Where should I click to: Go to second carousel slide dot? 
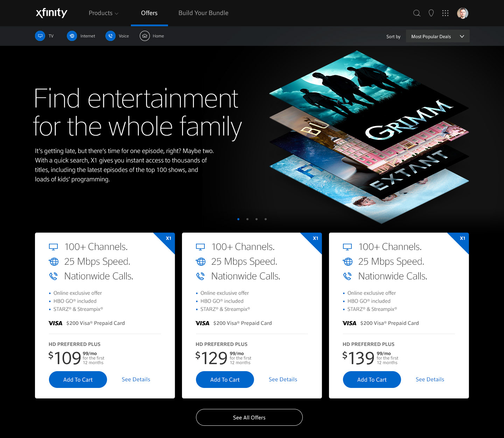pos(247,219)
